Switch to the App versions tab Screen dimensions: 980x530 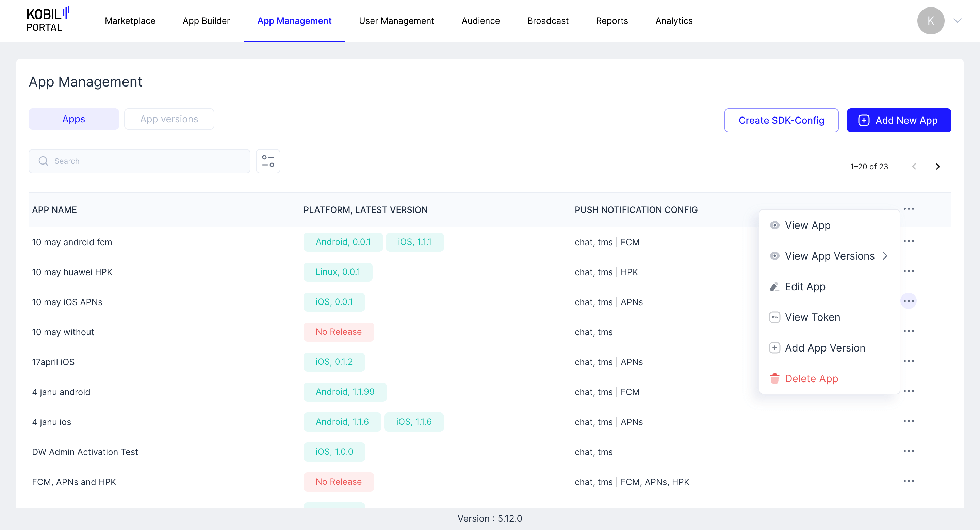(169, 119)
